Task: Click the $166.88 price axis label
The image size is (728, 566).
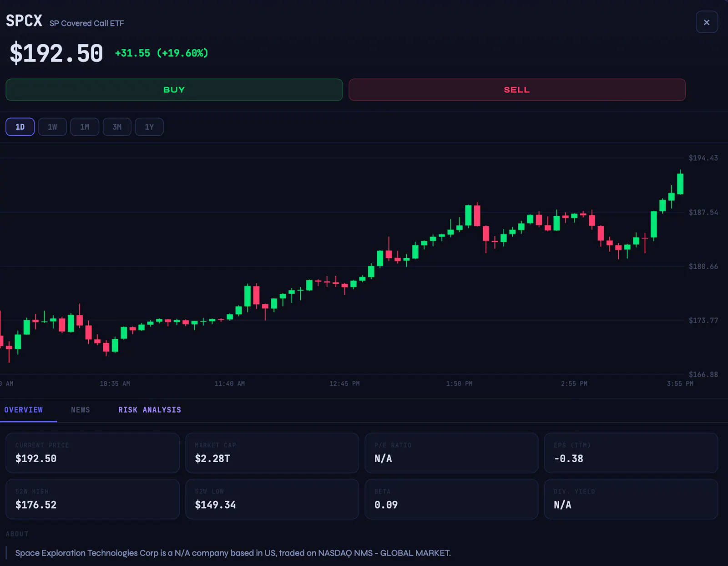Action: point(703,374)
